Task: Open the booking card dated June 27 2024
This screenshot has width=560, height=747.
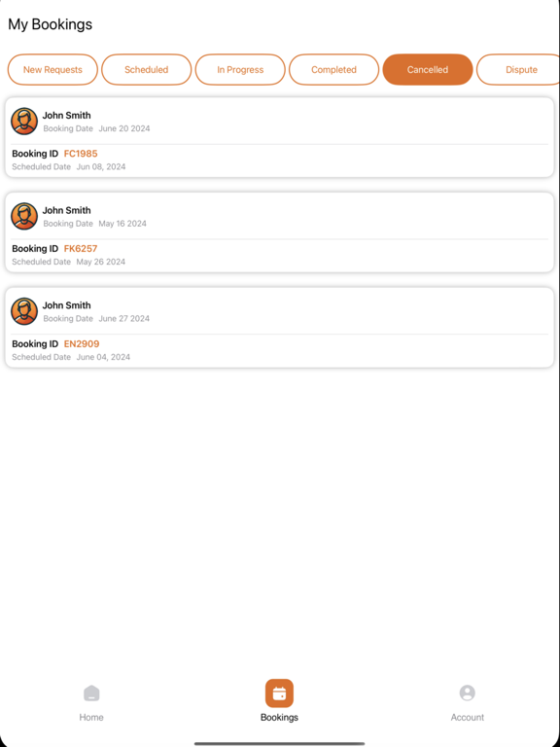Action: 280,328
